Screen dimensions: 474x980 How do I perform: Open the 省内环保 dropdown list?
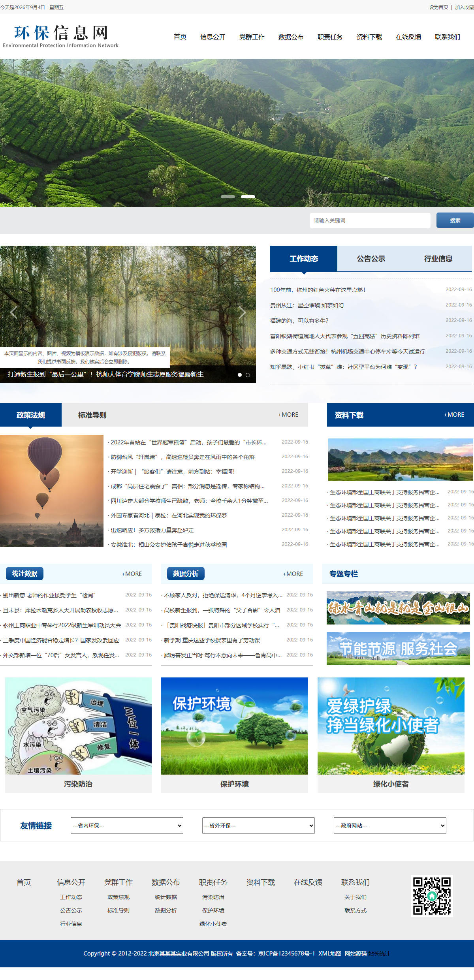[x=127, y=826]
